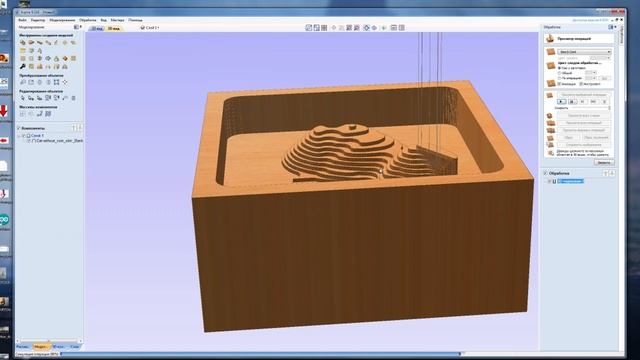640x360 pixels.
Task: Click the preview all operations button
Action: pyautogui.click(x=584, y=122)
